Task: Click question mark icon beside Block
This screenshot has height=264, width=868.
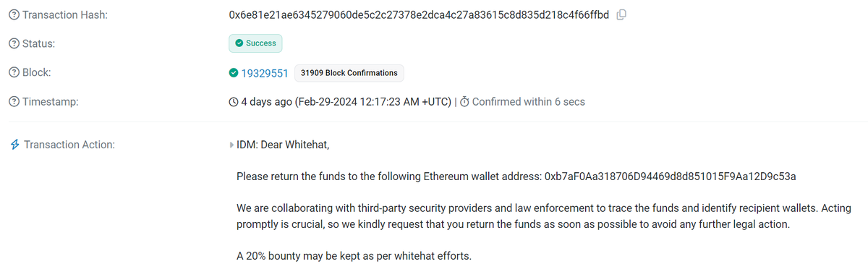Action: (14, 73)
